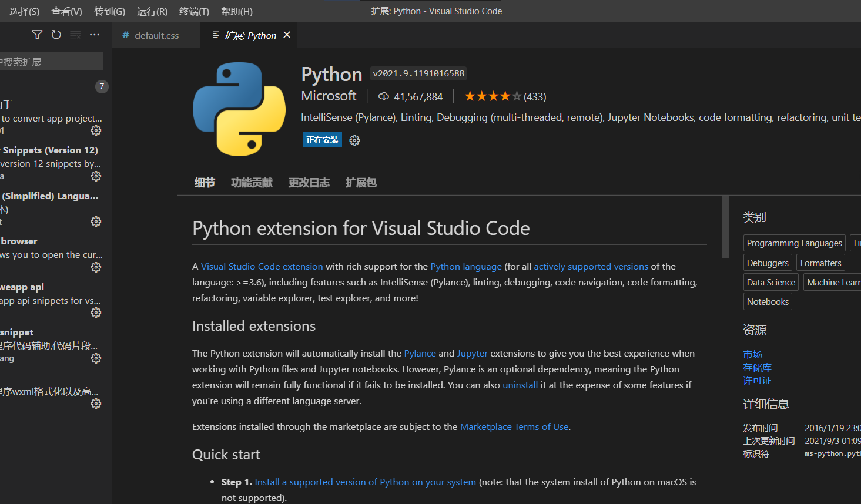The height and width of the screenshot is (504, 861).
Task: Open the Pylance link
Action: pos(420,354)
